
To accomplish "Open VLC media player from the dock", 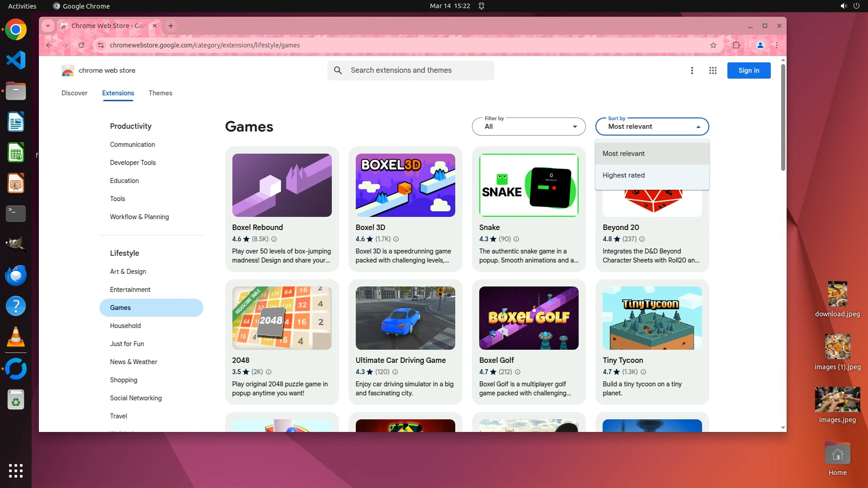I will [x=16, y=337].
